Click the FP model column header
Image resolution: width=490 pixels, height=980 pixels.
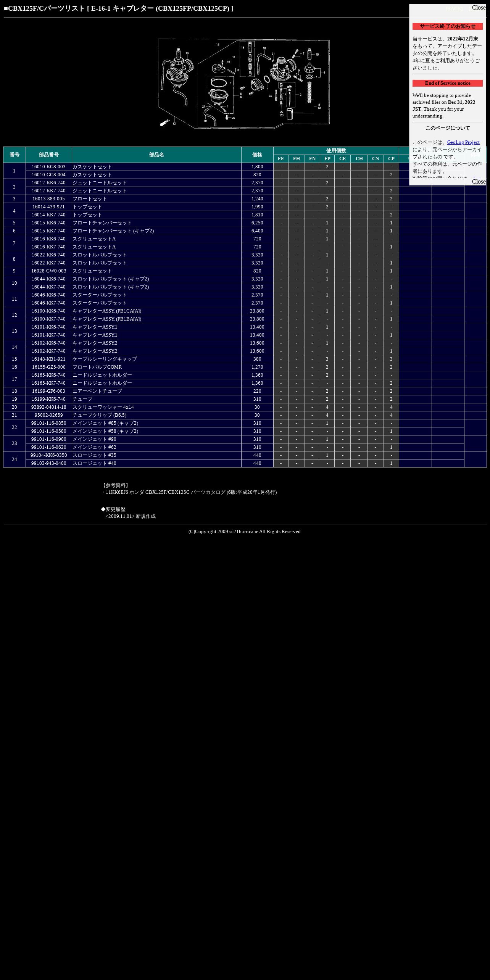tap(327, 159)
